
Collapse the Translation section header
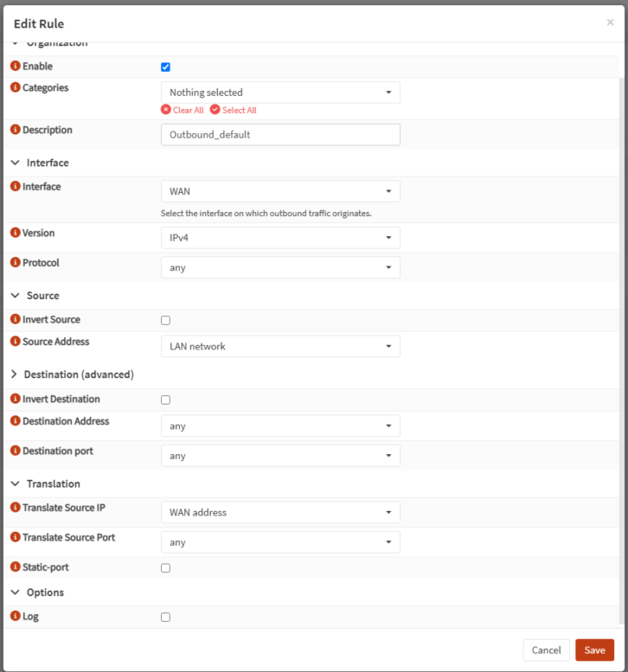46,483
